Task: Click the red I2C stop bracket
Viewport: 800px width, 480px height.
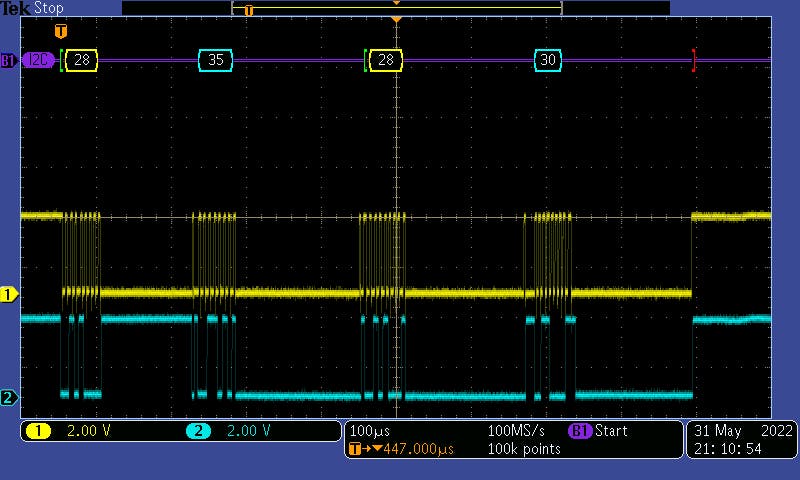Action: pyautogui.click(x=694, y=60)
